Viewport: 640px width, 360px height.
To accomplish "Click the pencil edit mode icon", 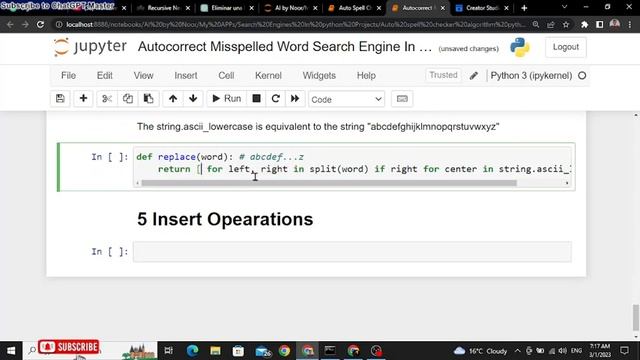I will [x=473, y=76].
